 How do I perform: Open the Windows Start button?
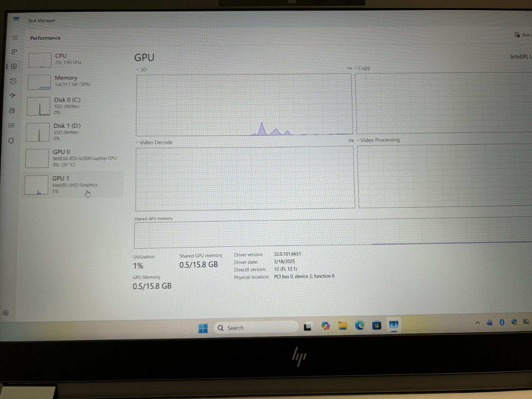pos(203,328)
